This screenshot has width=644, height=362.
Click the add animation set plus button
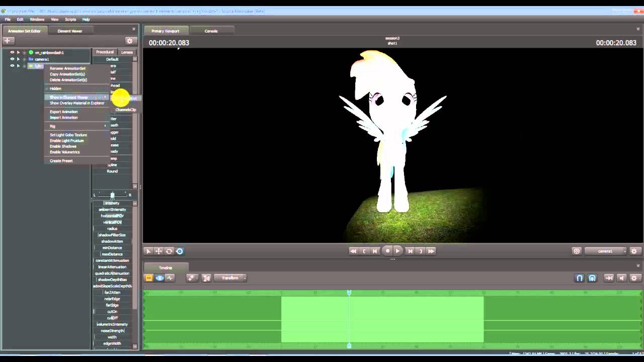(9, 41)
